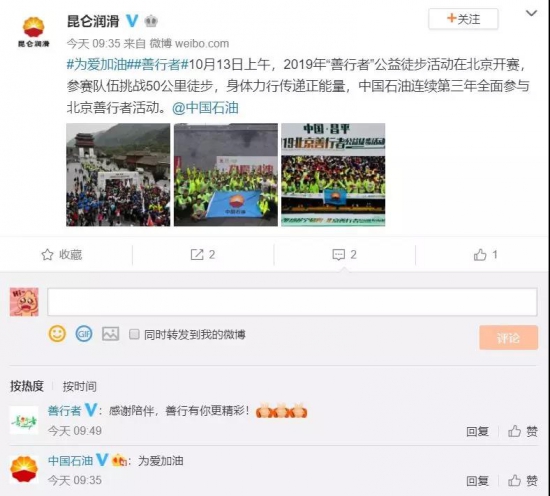Viewport: 550px width, 496px height.
Task: Open the emoji picker smiley icon
Action: pos(57,334)
